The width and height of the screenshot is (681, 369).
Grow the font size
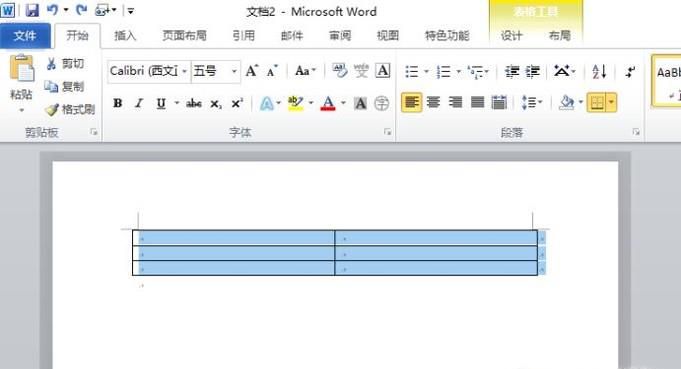coord(252,71)
